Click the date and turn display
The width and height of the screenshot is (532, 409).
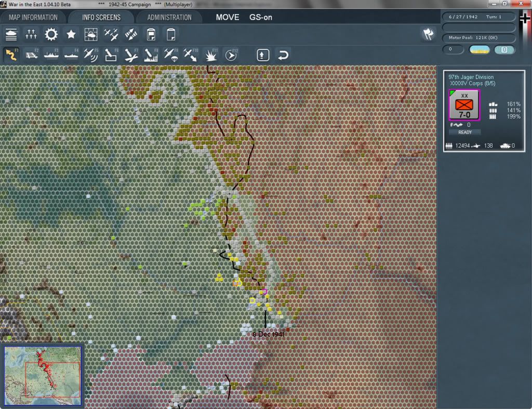point(478,17)
